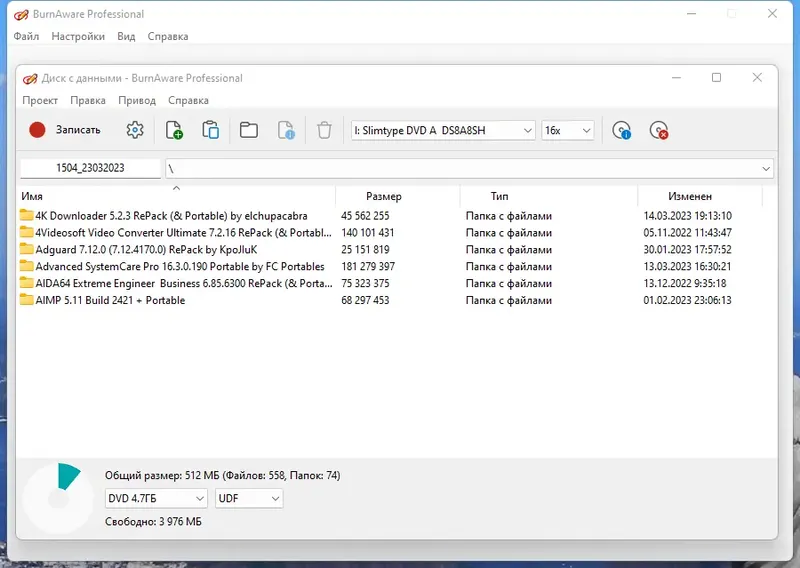
Task: Click folder icon of 4Videosoft Video Converter row
Action: (x=27, y=232)
